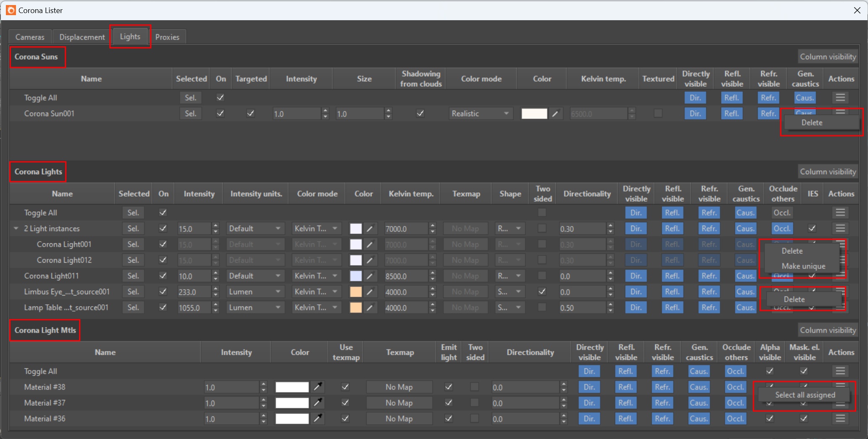Click Sel. button for Corona Light012
Screen dimensions: 868x439
133,260
